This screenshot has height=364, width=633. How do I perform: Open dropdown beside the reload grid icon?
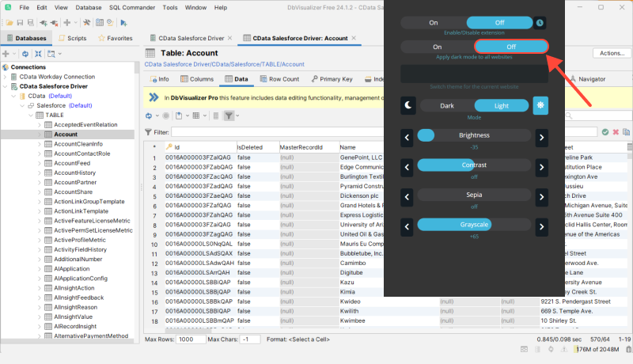pos(157,116)
